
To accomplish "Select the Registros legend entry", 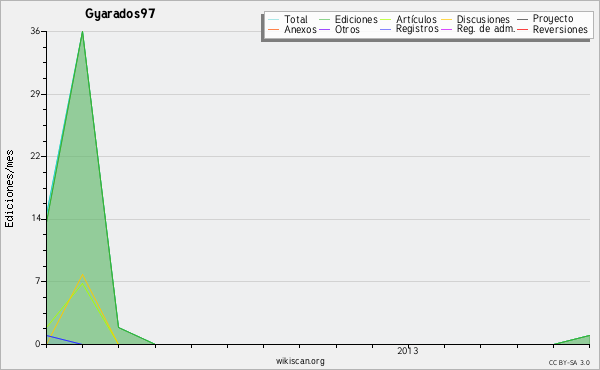I will 409,29.
